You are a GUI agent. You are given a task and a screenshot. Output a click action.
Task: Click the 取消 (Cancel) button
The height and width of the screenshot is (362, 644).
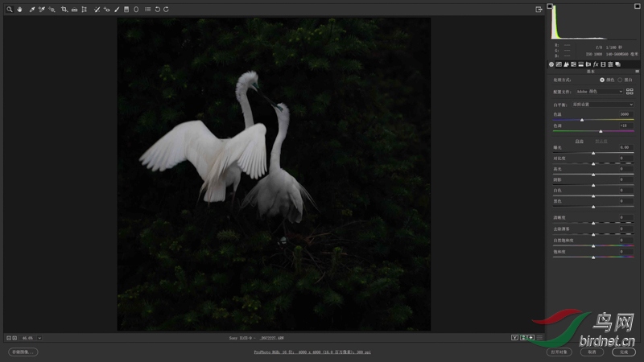click(x=592, y=352)
